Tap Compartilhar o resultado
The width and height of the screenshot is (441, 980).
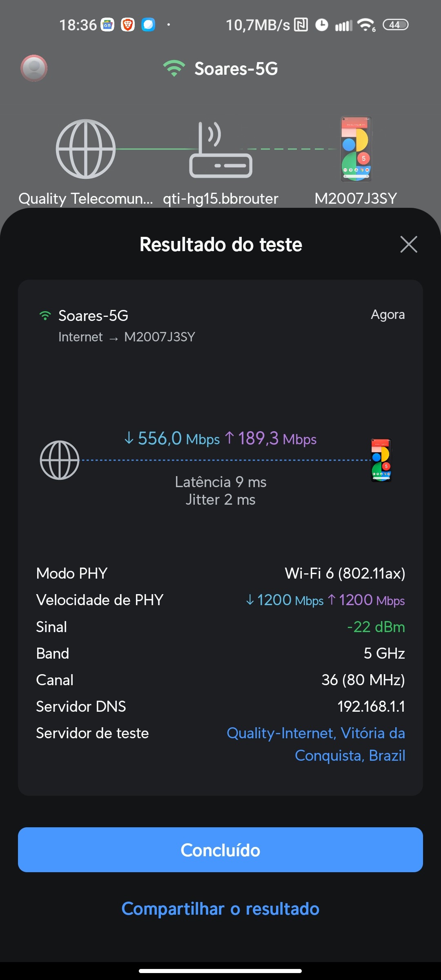tap(220, 909)
